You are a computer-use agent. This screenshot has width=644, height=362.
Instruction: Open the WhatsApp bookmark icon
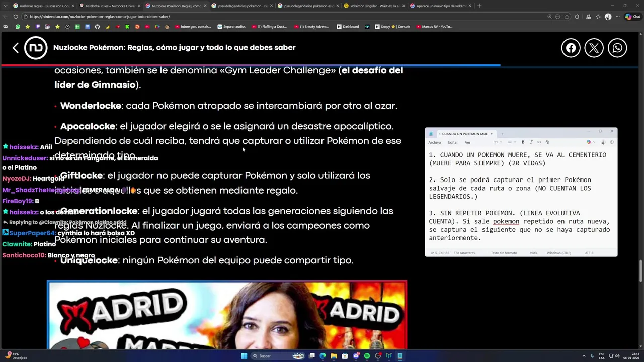point(18,26)
